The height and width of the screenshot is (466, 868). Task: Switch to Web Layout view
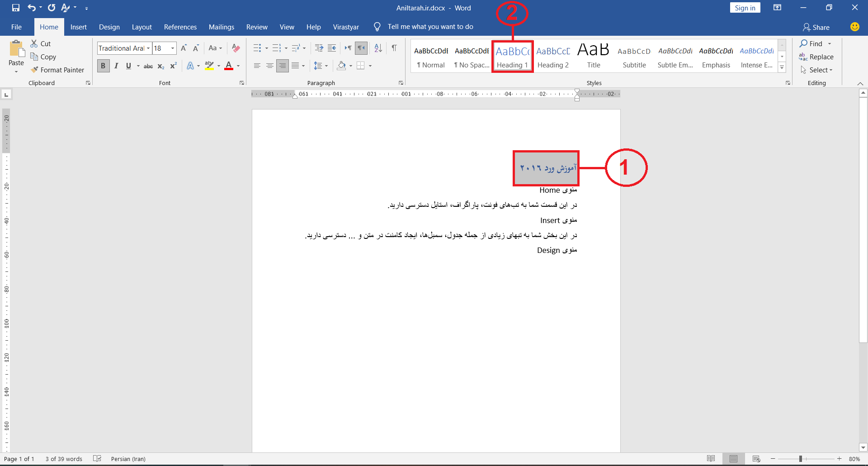click(756, 459)
